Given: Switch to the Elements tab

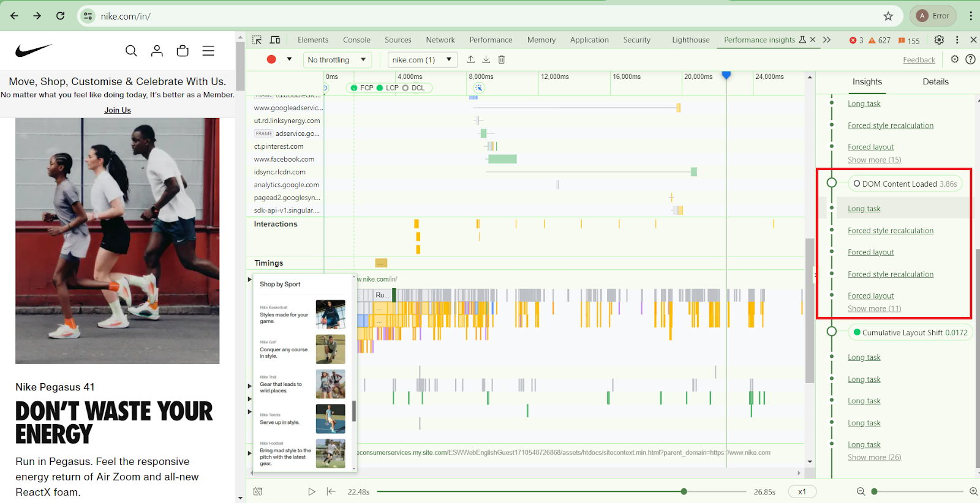Looking at the screenshot, I should pyautogui.click(x=313, y=40).
